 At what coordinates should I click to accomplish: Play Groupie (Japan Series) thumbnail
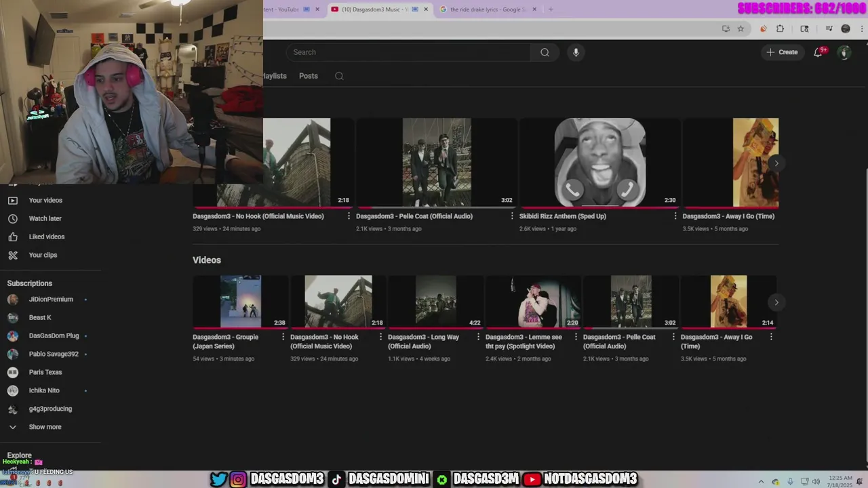pos(240,302)
